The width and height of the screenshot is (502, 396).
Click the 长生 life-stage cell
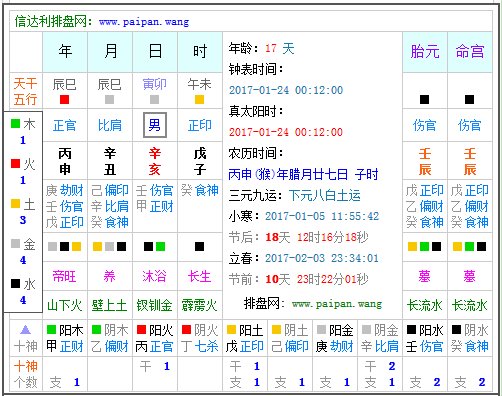[x=199, y=276]
